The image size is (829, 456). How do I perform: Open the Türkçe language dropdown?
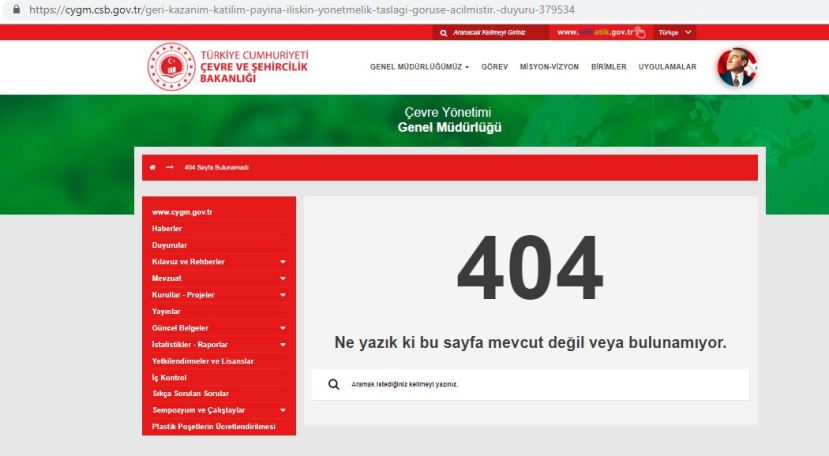pos(675,32)
